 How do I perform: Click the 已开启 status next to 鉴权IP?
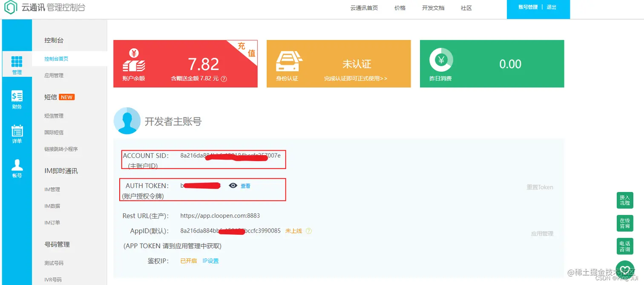pyautogui.click(x=189, y=261)
